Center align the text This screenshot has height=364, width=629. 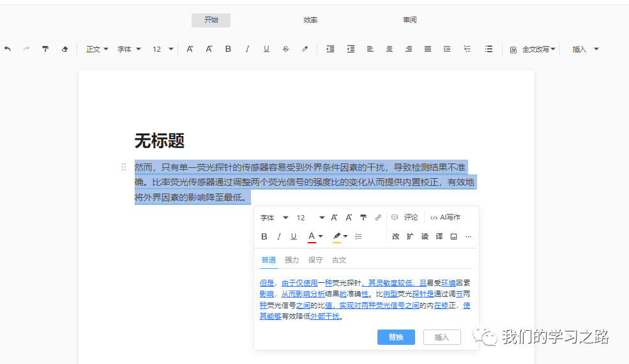coord(389,49)
